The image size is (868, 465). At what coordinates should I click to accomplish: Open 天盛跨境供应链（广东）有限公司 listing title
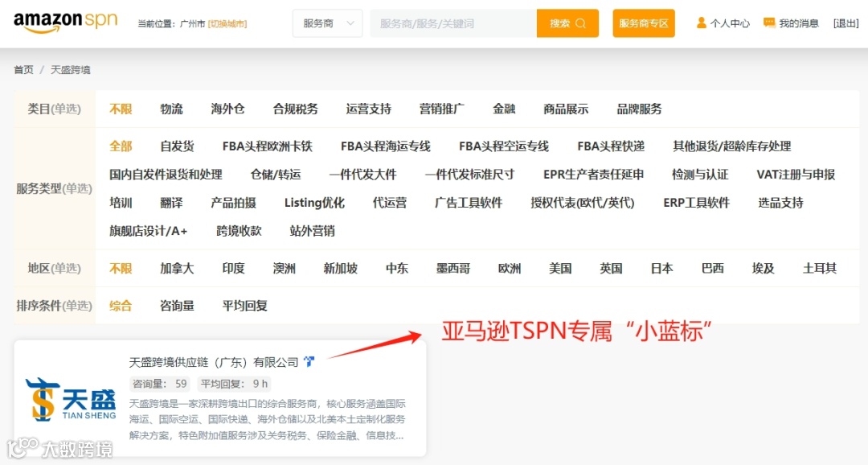[x=214, y=363]
